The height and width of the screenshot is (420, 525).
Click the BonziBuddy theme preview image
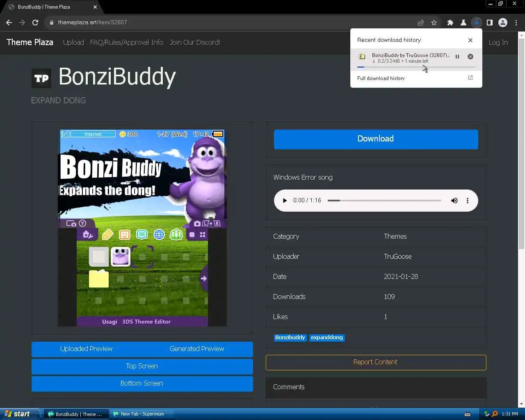(x=142, y=228)
